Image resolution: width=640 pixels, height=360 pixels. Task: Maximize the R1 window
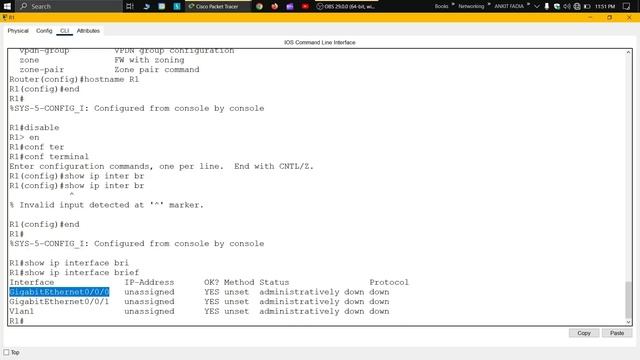609,18
